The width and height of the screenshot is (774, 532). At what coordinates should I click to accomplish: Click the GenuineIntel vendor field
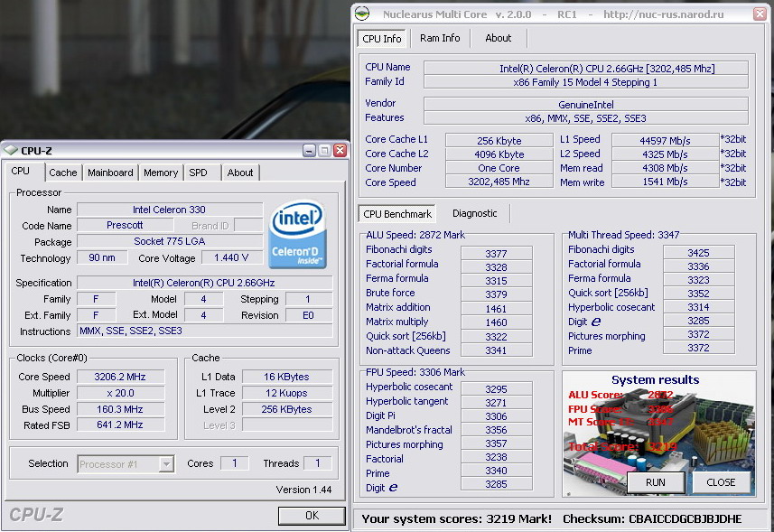[586, 104]
